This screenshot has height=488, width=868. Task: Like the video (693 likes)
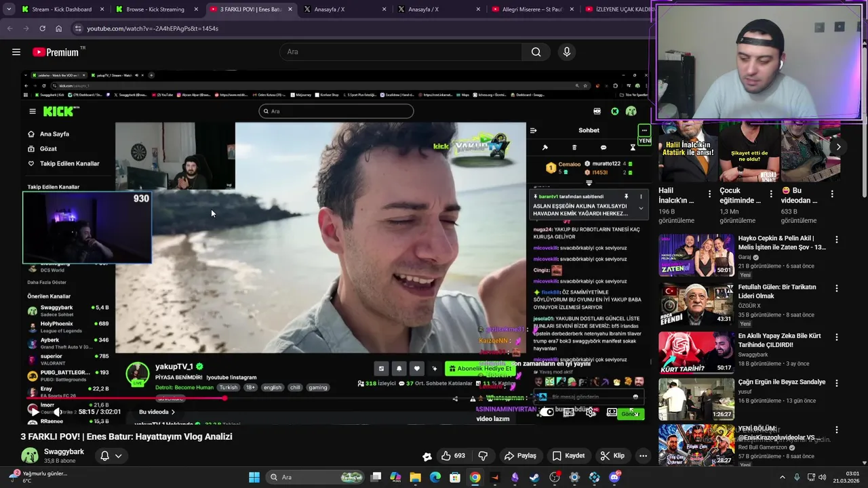[x=452, y=455]
